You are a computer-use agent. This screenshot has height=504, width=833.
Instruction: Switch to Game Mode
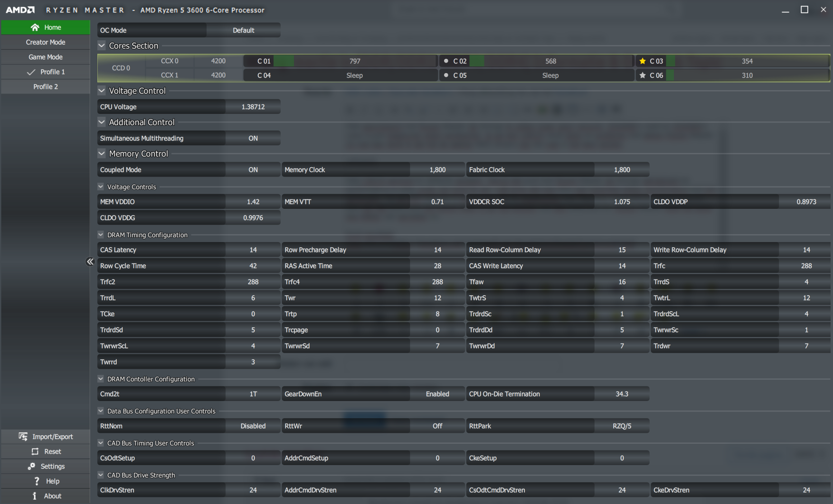click(46, 57)
